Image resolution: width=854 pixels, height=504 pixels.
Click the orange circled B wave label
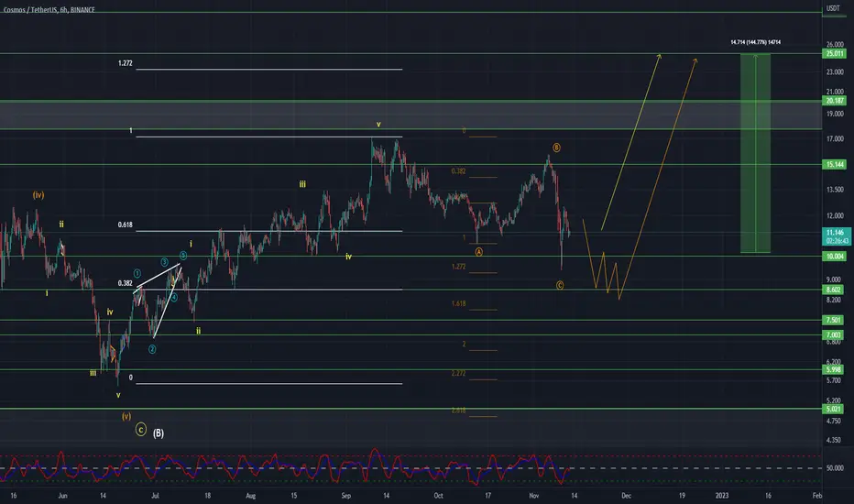556,148
